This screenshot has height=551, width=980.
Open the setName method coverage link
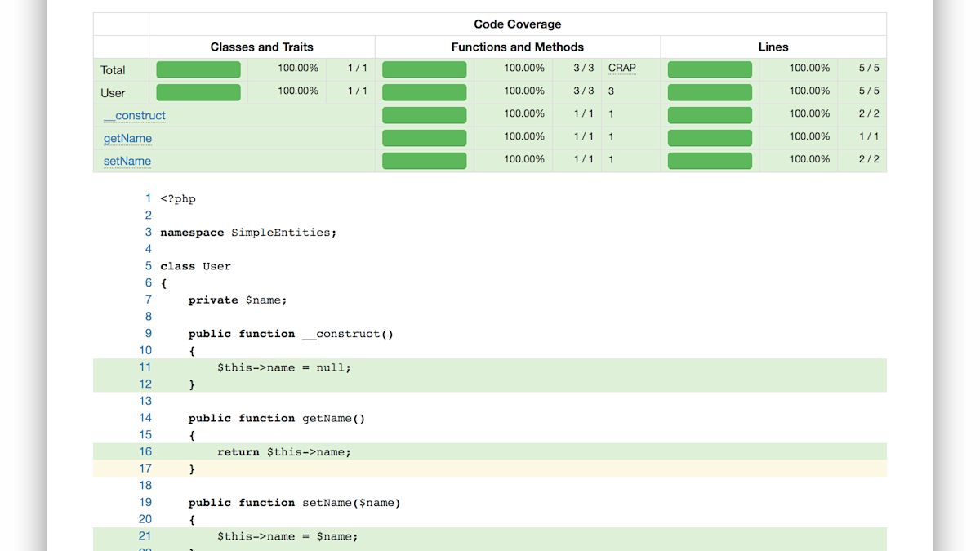[127, 160]
